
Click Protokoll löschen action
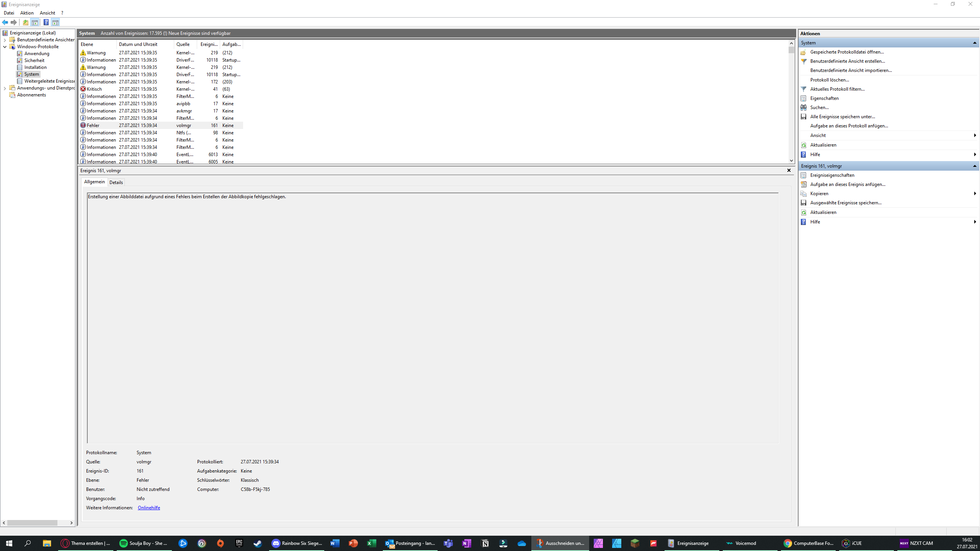click(829, 80)
